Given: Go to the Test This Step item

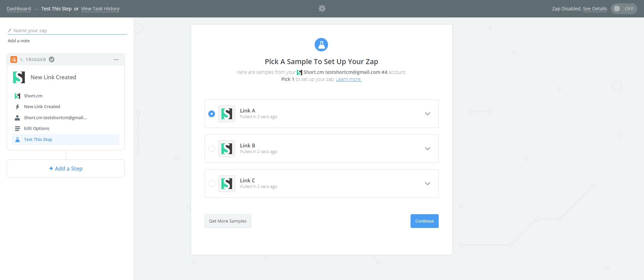Looking at the screenshot, I should point(38,139).
